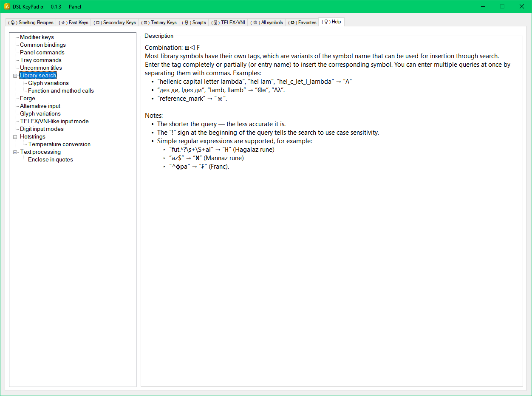The image size is (532, 396).
Task: Open TELEX/VNI-like input mode topic
Action: coord(54,122)
